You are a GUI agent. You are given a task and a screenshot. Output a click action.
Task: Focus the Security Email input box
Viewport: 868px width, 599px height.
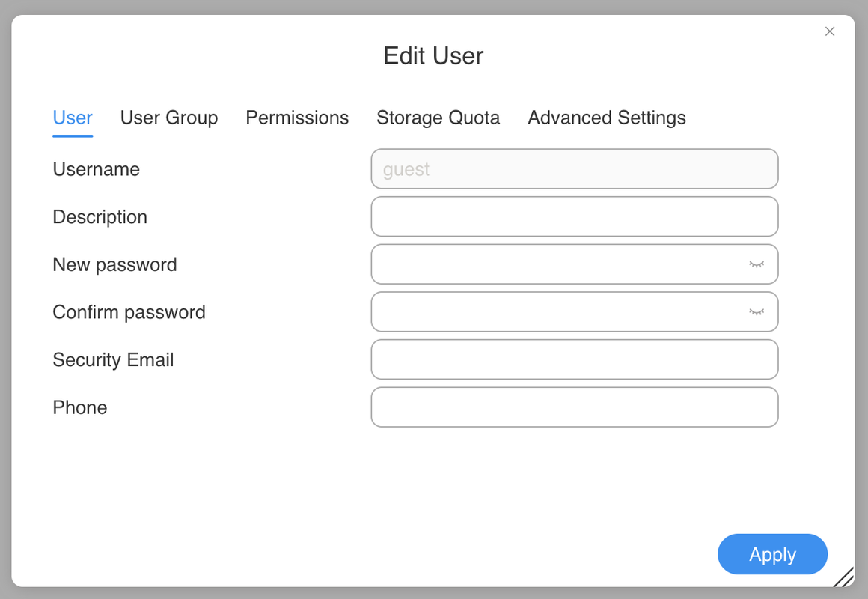[x=574, y=360]
